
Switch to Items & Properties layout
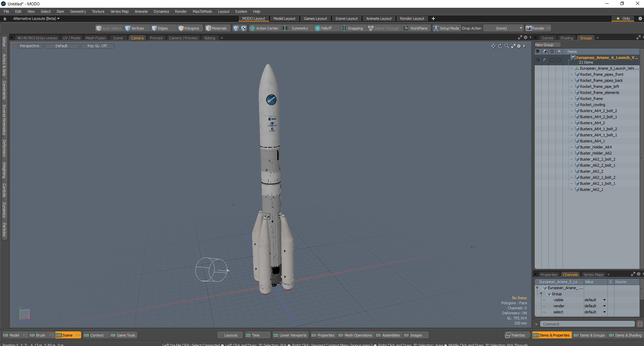[x=551, y=335]
